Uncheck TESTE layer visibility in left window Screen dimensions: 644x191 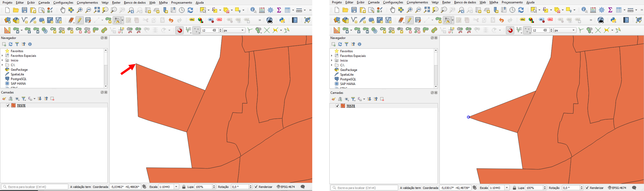[x=8, y=105]
